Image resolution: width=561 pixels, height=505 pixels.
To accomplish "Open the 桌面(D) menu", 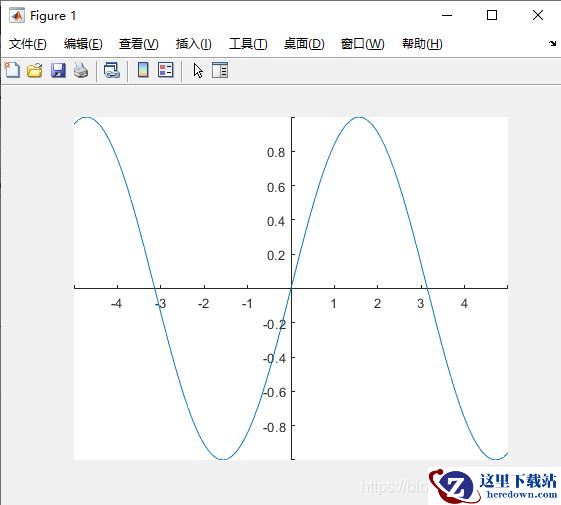I will pos(304,44).
